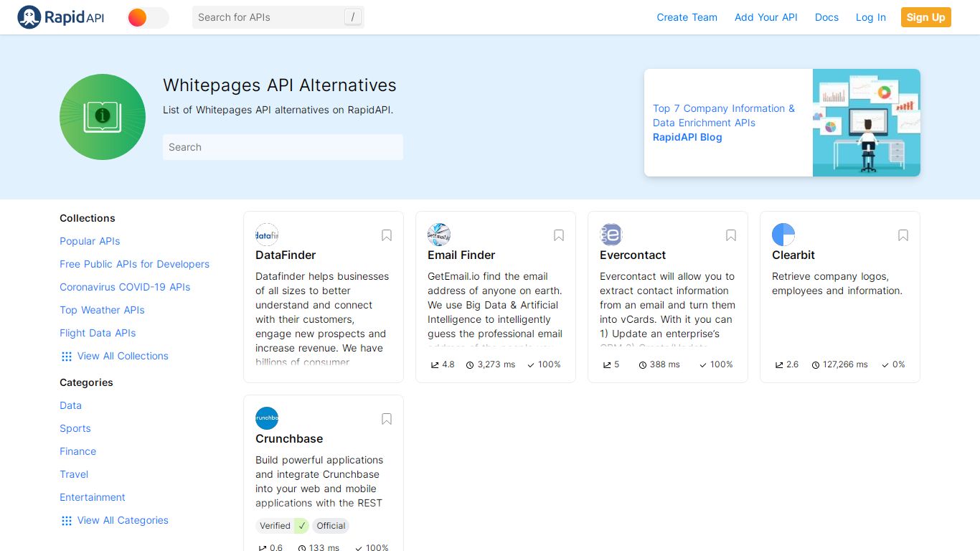Click the View All Categories grid icon

(x=67, y=521)
